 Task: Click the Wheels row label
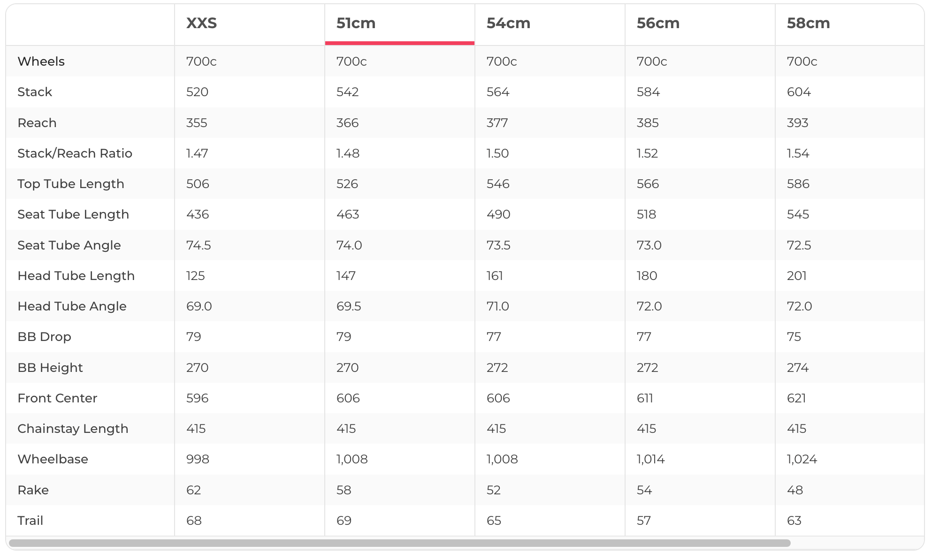41,61
